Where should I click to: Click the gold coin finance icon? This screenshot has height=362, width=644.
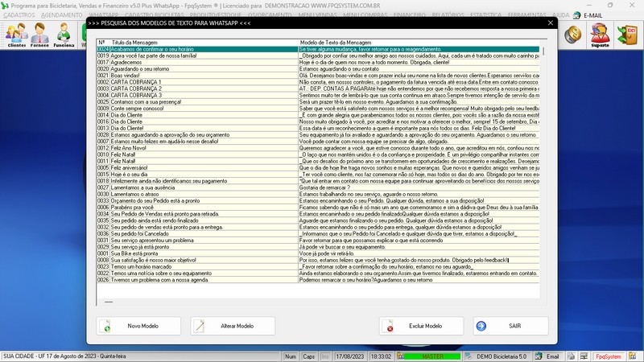(572, 35)
